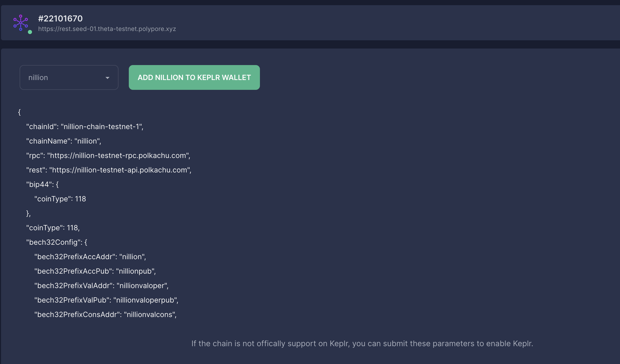Click the bech32PrefixConsAddr nillionvalcons line
Image resolution: width=620 pixels, height=364 pixels.
(106, 314)
